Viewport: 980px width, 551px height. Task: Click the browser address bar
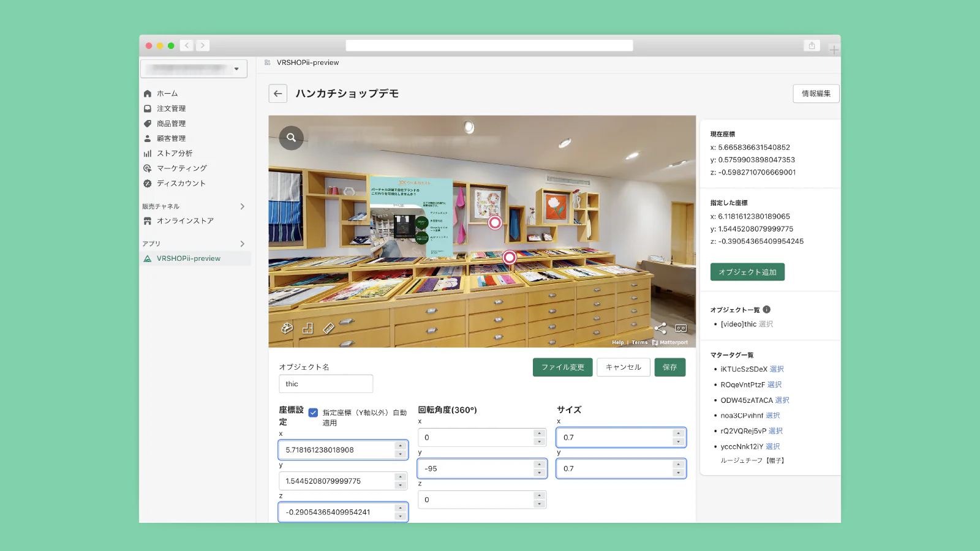point(489,45)
